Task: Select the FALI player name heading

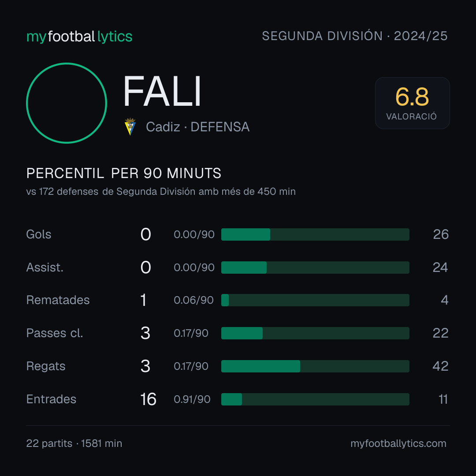Action: (162, 91)
